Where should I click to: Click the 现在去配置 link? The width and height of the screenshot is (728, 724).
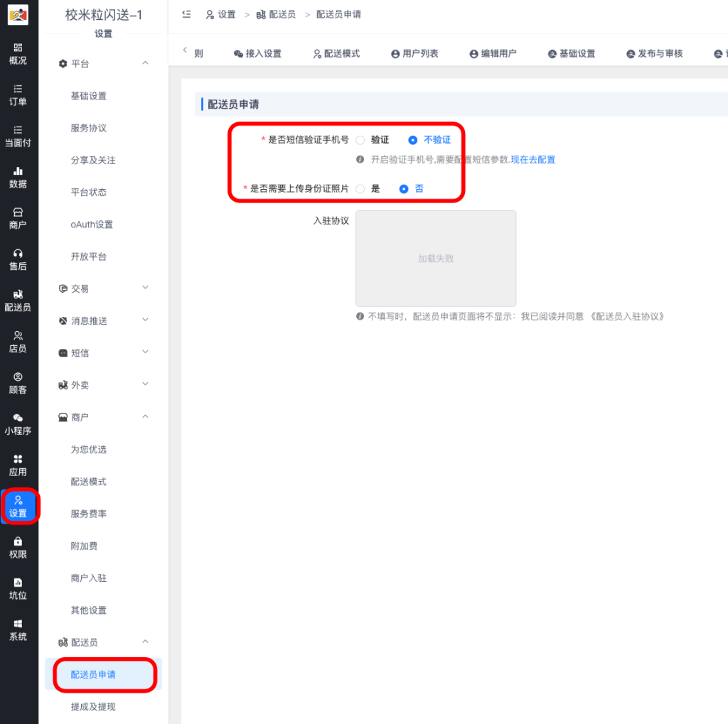point(532,160)
